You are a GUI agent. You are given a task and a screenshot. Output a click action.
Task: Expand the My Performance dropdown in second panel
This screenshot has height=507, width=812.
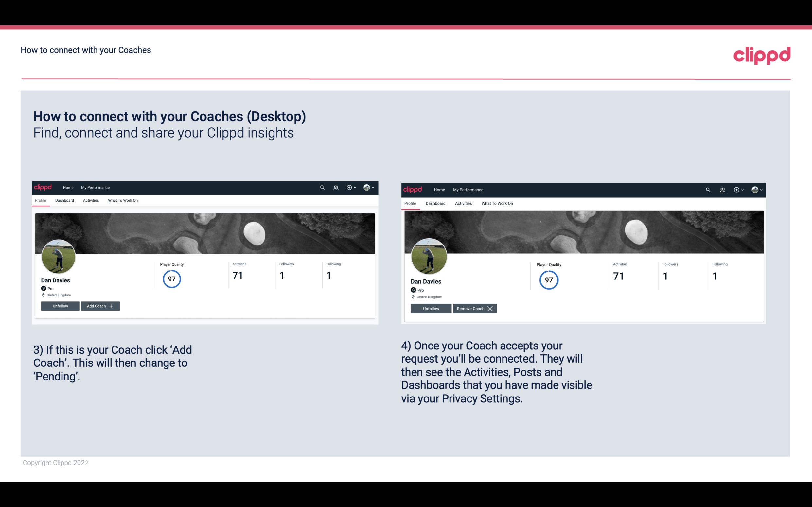[x=468, y=189]
